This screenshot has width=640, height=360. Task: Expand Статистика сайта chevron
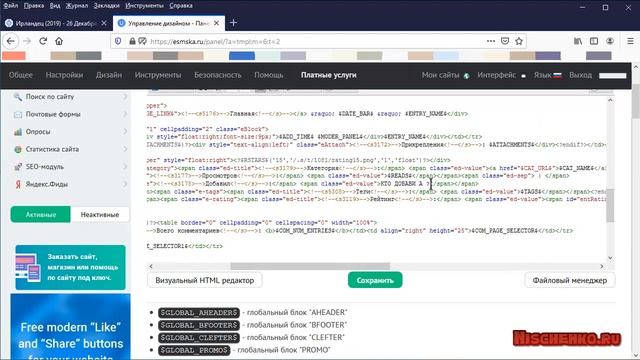(x=125, y=149)
